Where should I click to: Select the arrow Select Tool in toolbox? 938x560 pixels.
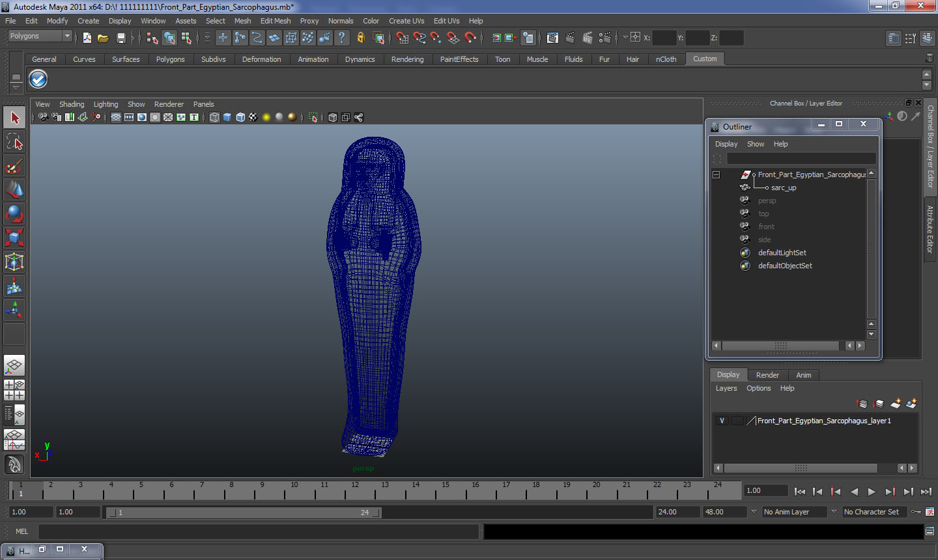(14, 118)
